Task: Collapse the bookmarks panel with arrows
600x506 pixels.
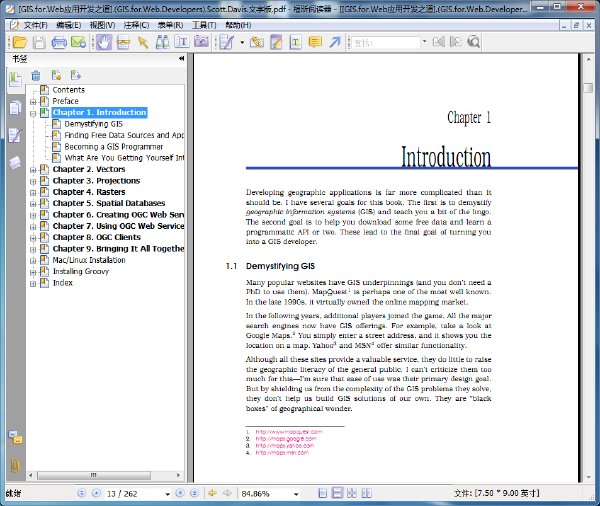Action: click(181, 59)
